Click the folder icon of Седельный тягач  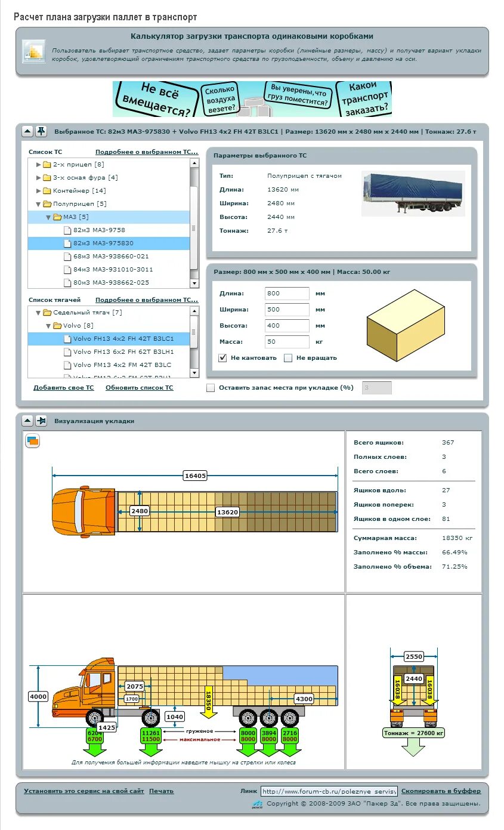coord(47,313)
